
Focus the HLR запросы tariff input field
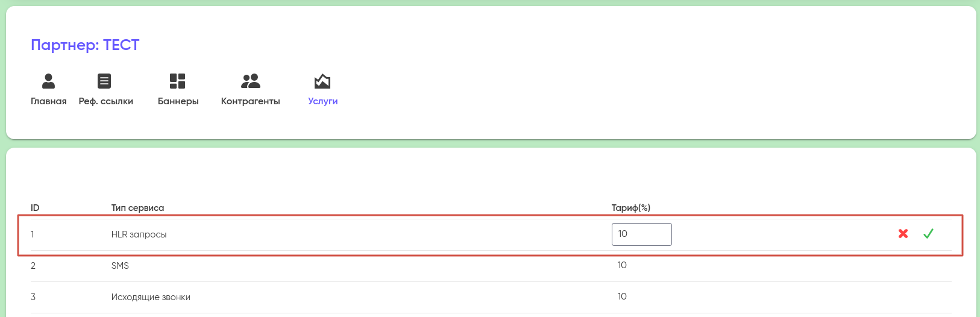(641, 234)
